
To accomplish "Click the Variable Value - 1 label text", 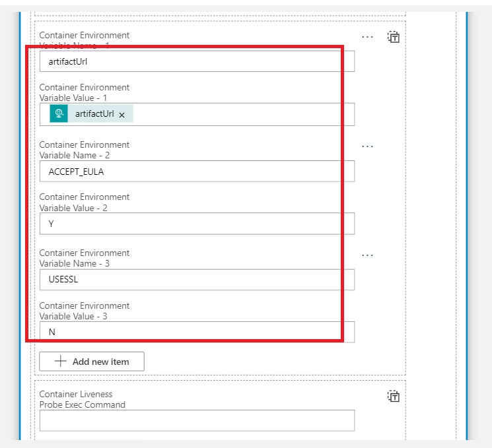I will [73, 98].
